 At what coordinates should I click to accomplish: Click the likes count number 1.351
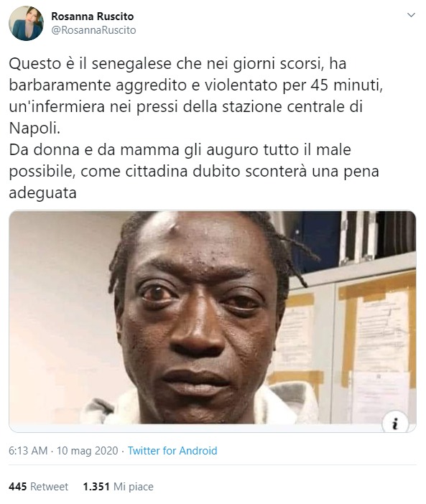tap(96, 487)
